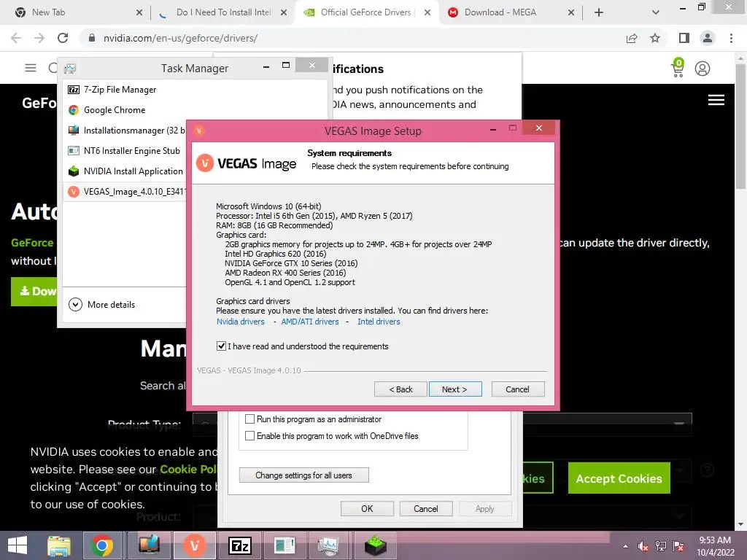The height and width of the screenshot is (560, 747).
Task: Open the Intel drivers link
Action: (379, 322)
